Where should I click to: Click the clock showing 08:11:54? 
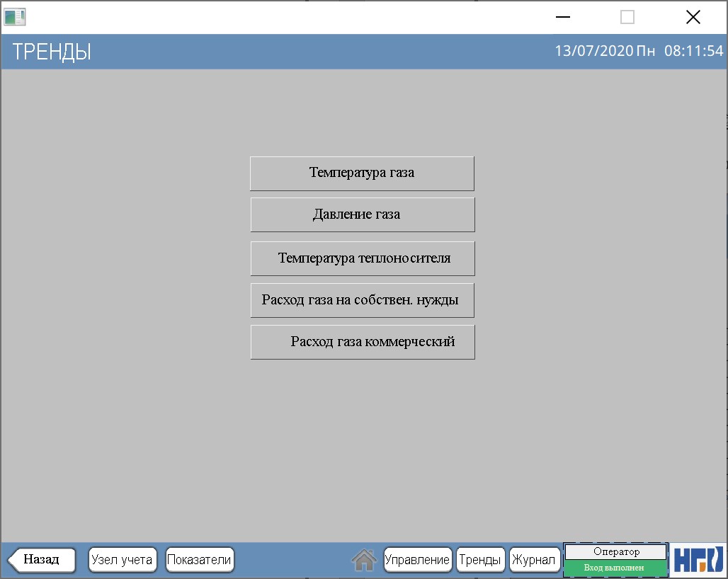pyautogui.click(x=693, y=52)
